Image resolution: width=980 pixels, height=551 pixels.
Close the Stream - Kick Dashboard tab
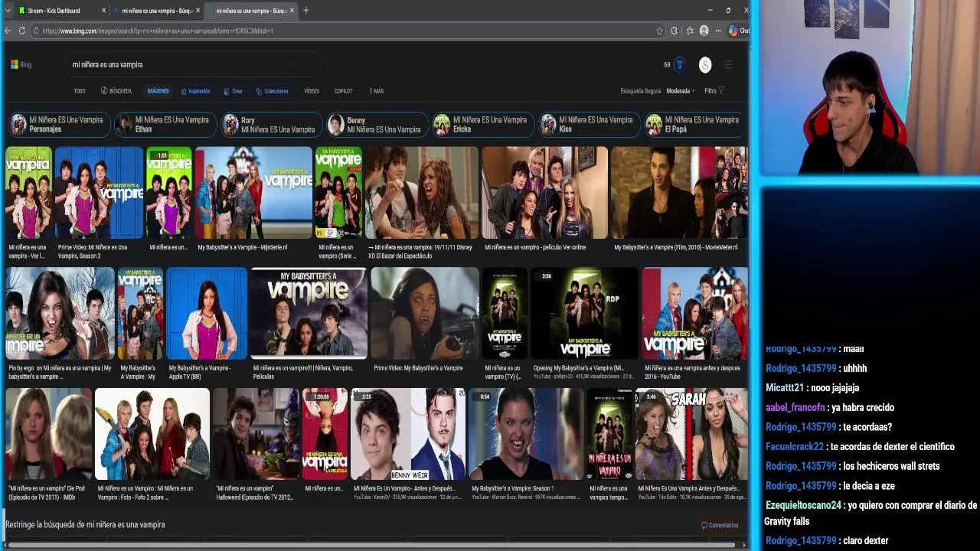tap(103, 11)
